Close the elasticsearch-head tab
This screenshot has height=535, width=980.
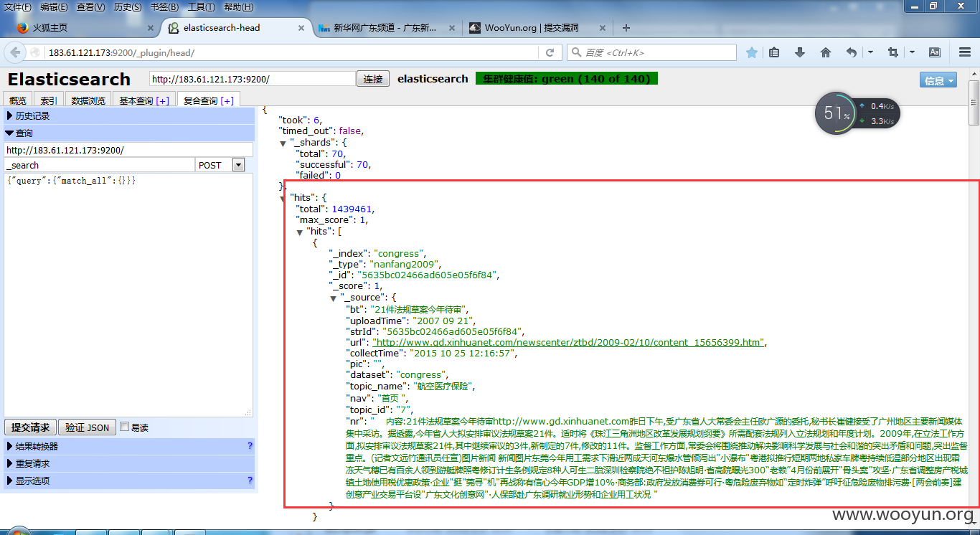coord(302,28)
